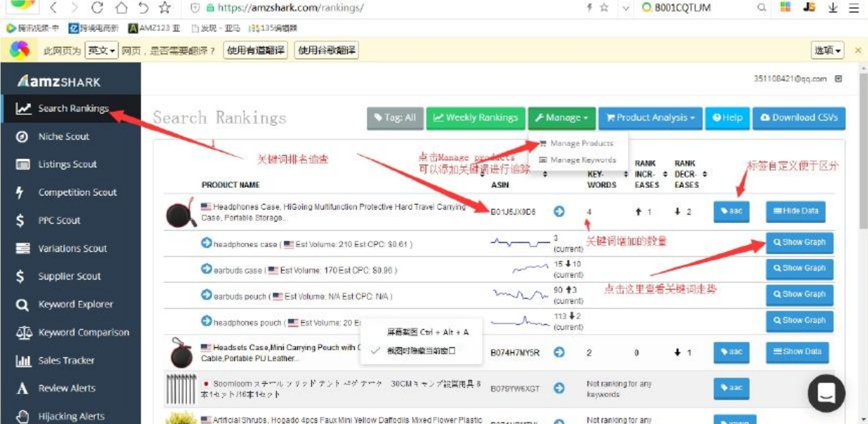Click the browser search magnifier icon

coord(762,8)
